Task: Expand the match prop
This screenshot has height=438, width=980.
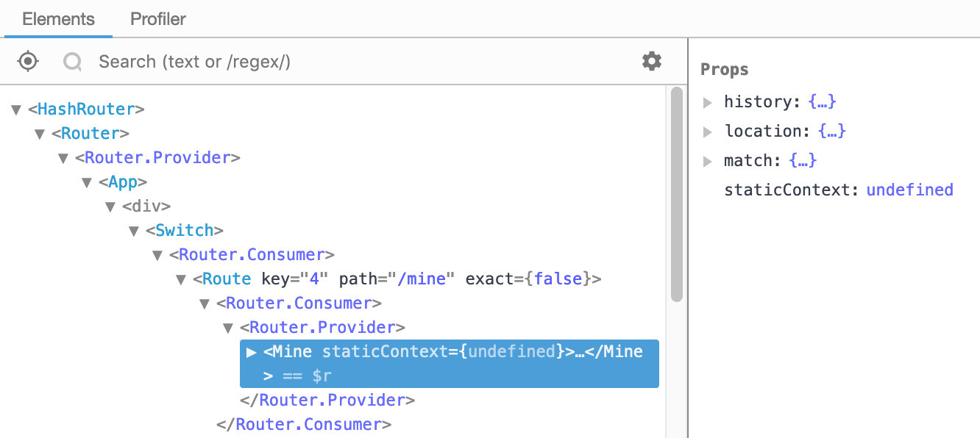Action: [708, 161]
